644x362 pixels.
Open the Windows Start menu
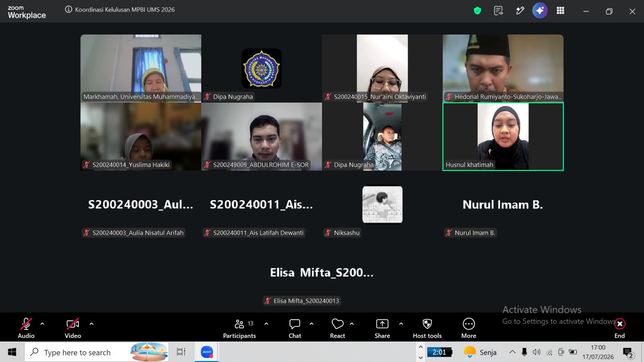[x=12, y=352]
